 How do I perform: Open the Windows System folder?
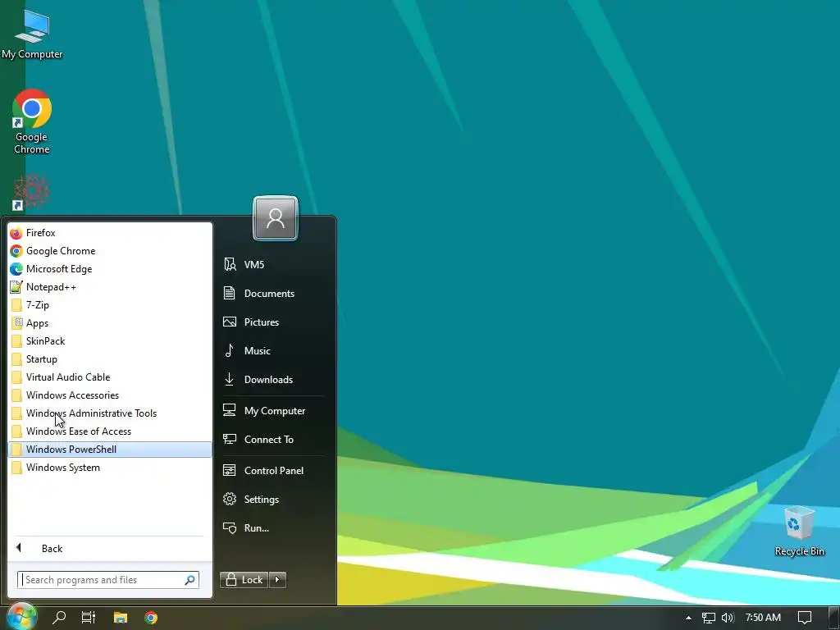click(x=110, y=468)
